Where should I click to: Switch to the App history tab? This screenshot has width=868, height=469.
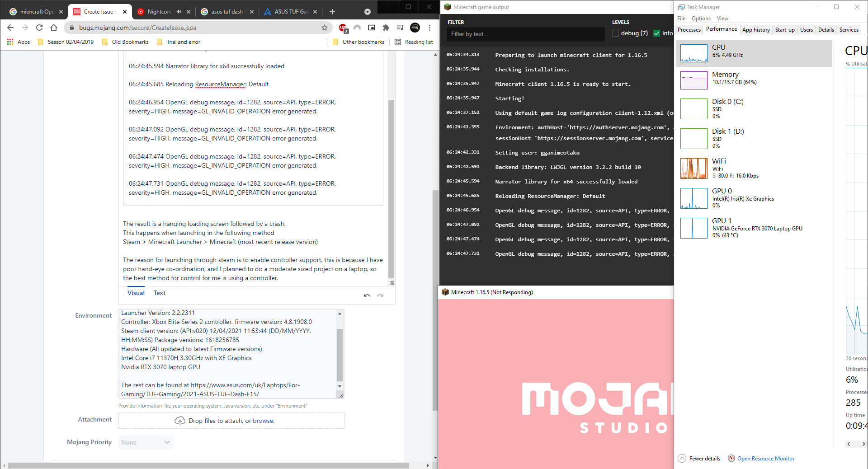(755, 30)
